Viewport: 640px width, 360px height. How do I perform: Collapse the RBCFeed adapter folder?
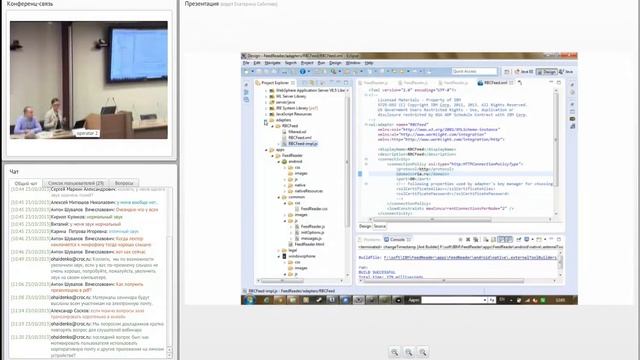273,126
